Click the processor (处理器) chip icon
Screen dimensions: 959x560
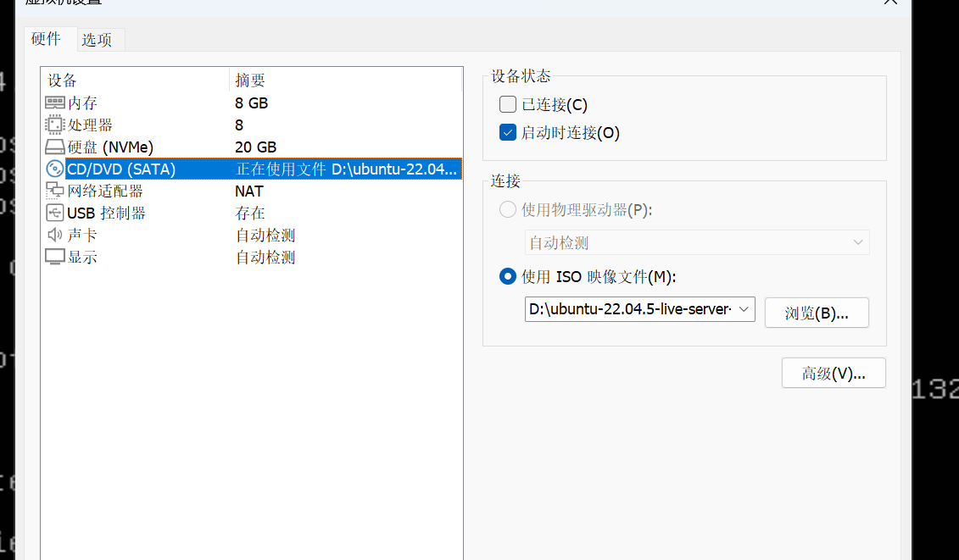(x=55, y=125)
